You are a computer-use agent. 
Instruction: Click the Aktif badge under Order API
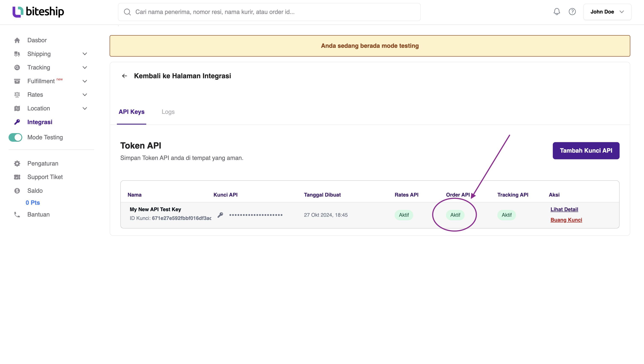click(x=455, y=215)
